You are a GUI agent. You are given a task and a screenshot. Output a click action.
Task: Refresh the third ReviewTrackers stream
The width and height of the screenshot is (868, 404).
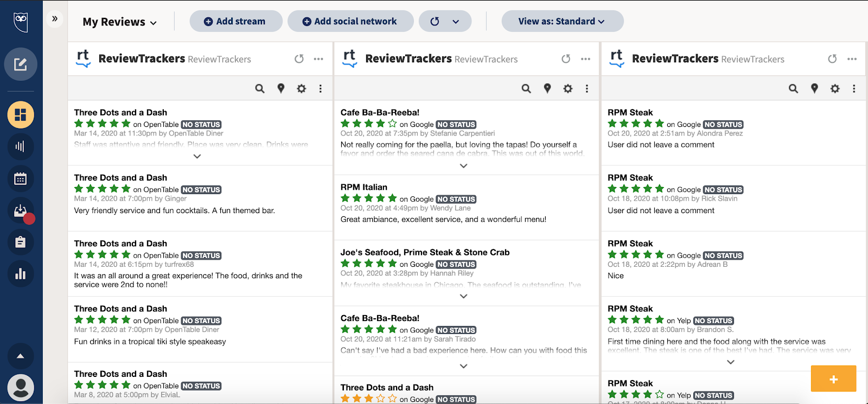coord(832,59)
